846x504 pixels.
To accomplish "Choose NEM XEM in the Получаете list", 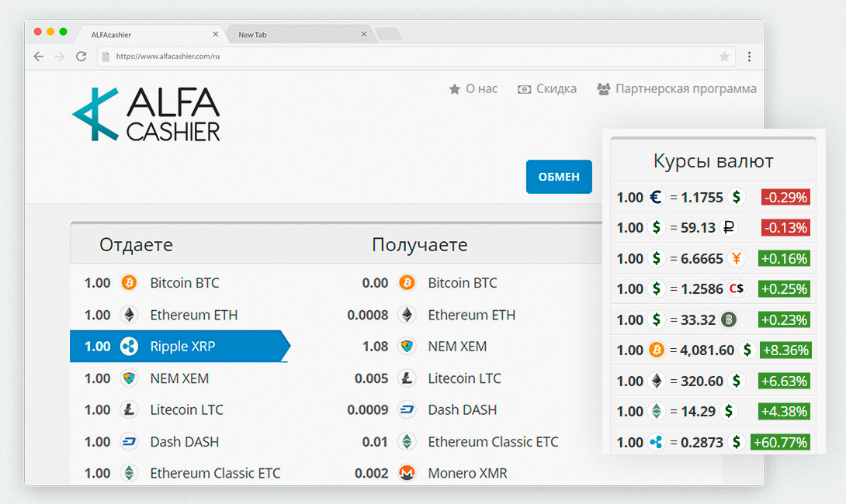I will (459, 346).
